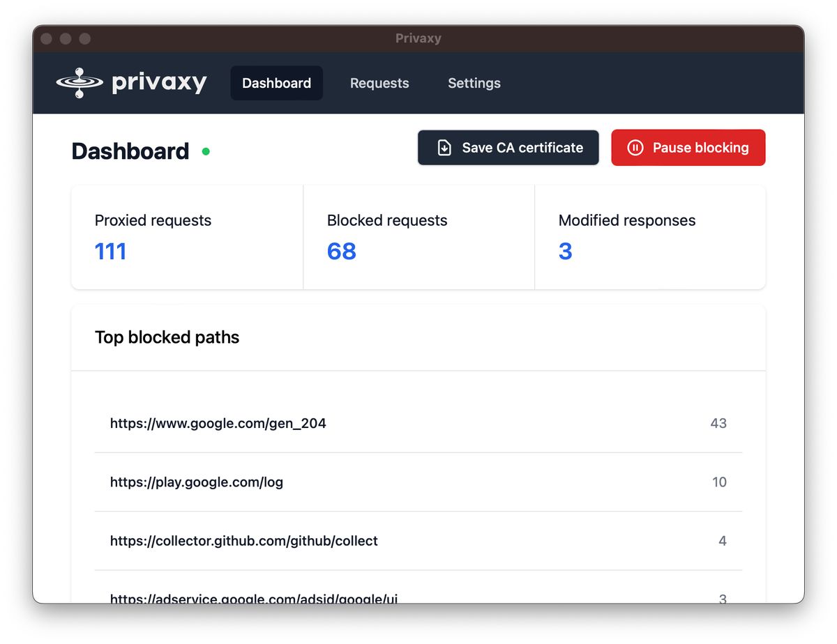The width and height of the screenshot is (837, 644).
Task: Click the adservice.google.com blocked path
Action: coord(254,597)
